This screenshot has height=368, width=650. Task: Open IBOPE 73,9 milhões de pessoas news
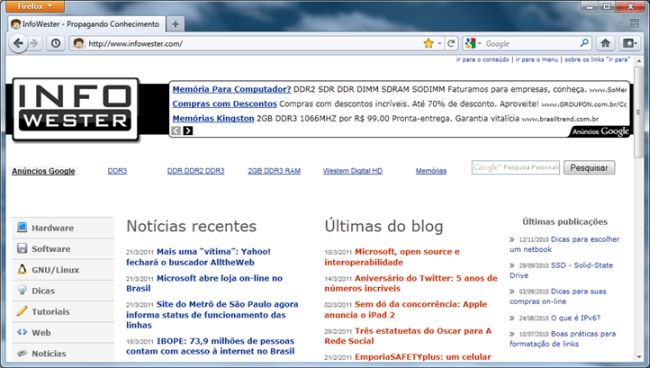tap(211, 346)
